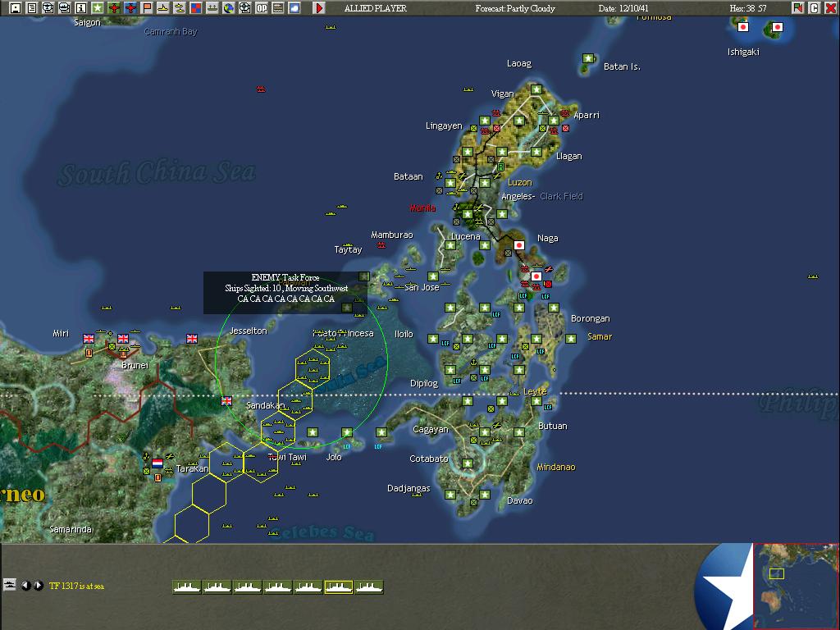Click the Manila label in red

coord(422,208)
